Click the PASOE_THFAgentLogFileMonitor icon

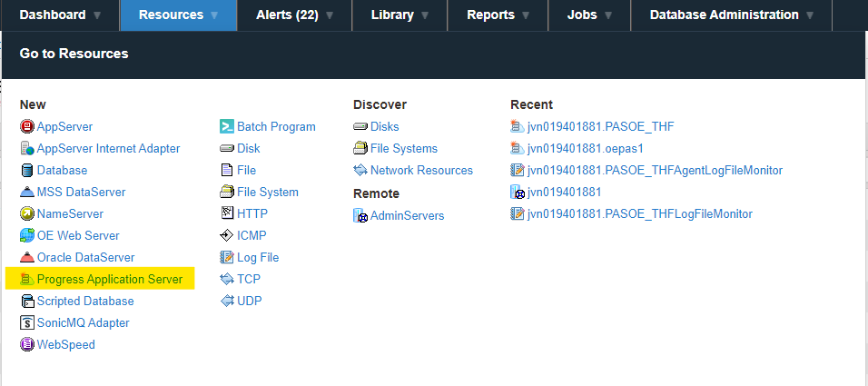pos(517,170)
